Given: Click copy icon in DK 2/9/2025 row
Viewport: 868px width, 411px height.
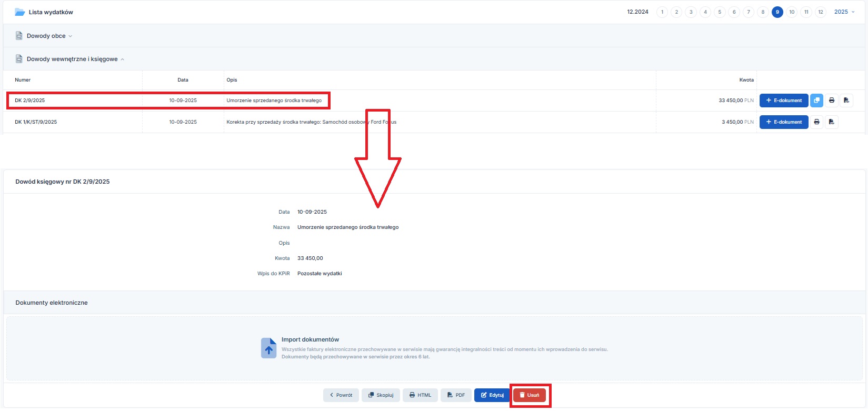Looking at the screenshot, I should (816, 101).
